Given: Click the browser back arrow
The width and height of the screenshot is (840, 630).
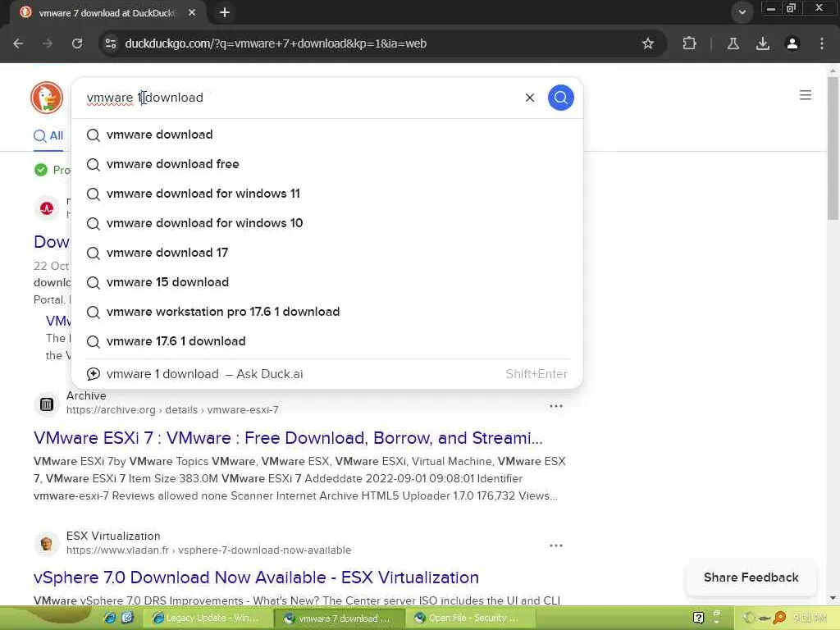Looking at the screenshot, I should tap(18, 43).
